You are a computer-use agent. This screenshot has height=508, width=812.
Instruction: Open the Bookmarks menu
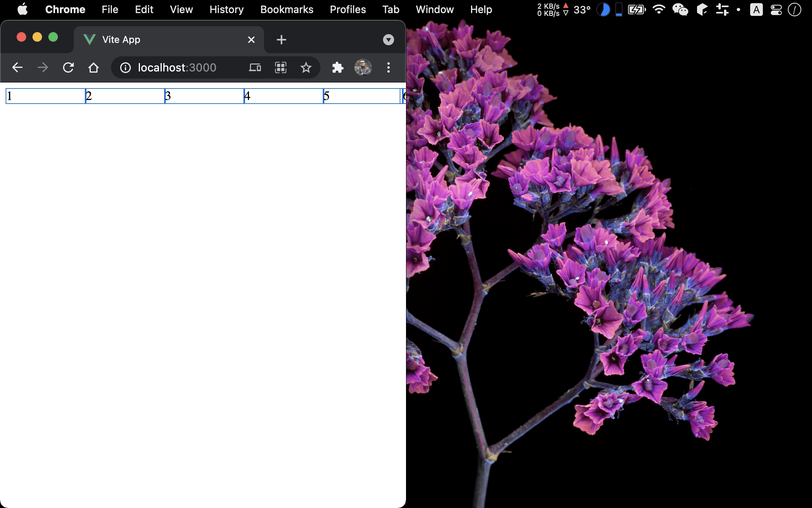click(x=287, y=10)
